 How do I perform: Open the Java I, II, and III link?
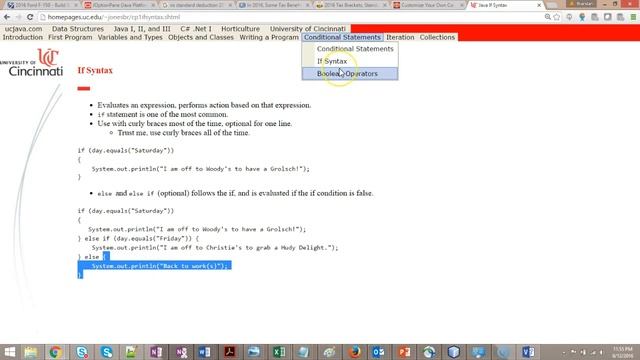tap(142, 29)
